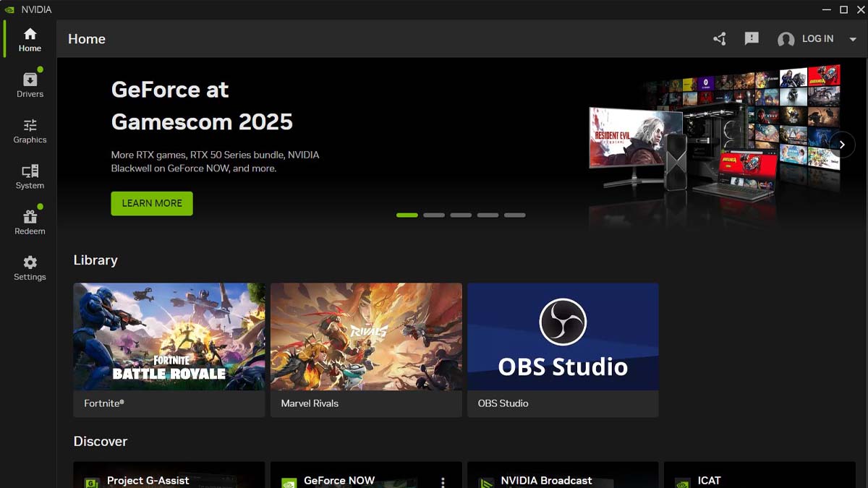Click the Discover section heading
868x488 pixels.
tap(101, 441)
